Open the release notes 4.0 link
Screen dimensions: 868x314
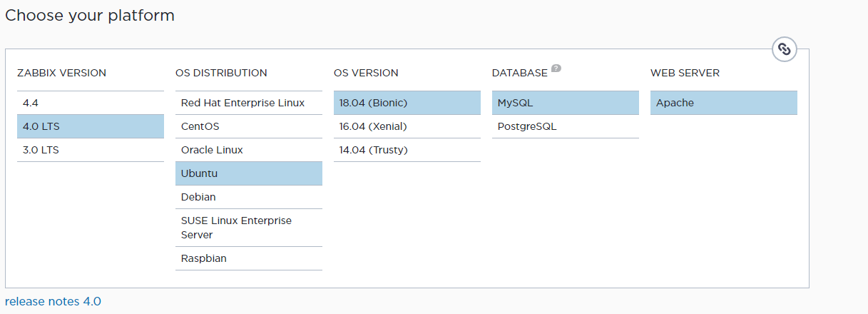(x=53, y=301)
